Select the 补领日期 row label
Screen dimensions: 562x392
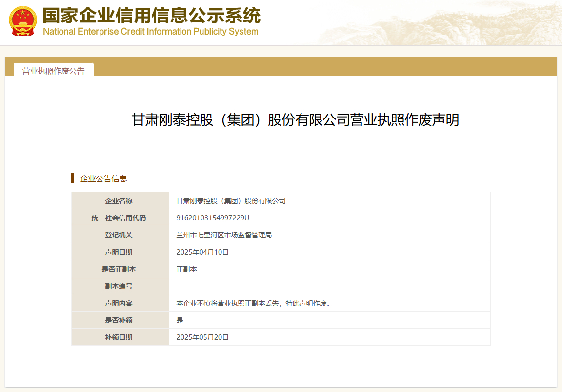click(x=119, y=337)
